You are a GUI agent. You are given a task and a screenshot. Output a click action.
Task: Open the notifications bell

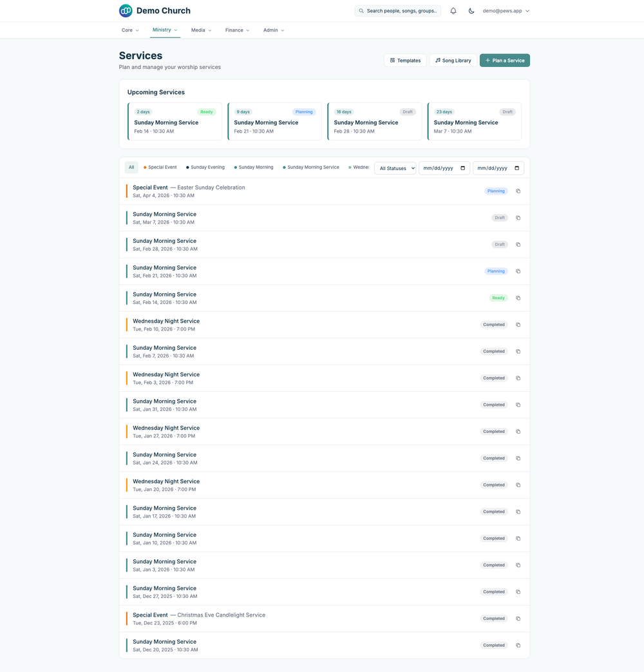[453, 11]
